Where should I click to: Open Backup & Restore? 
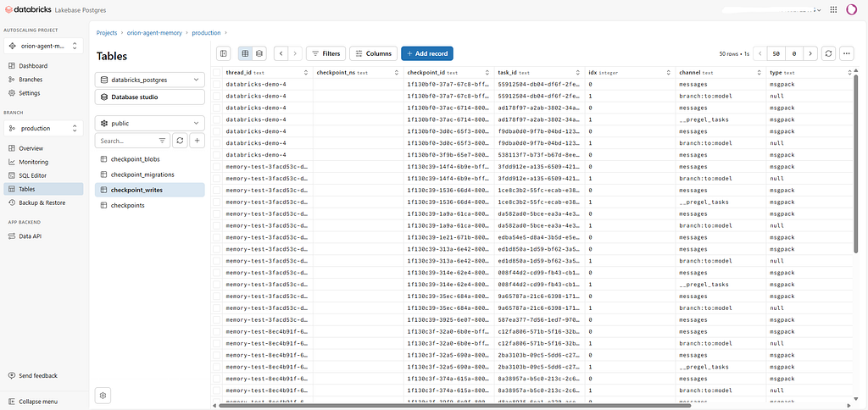43,203
